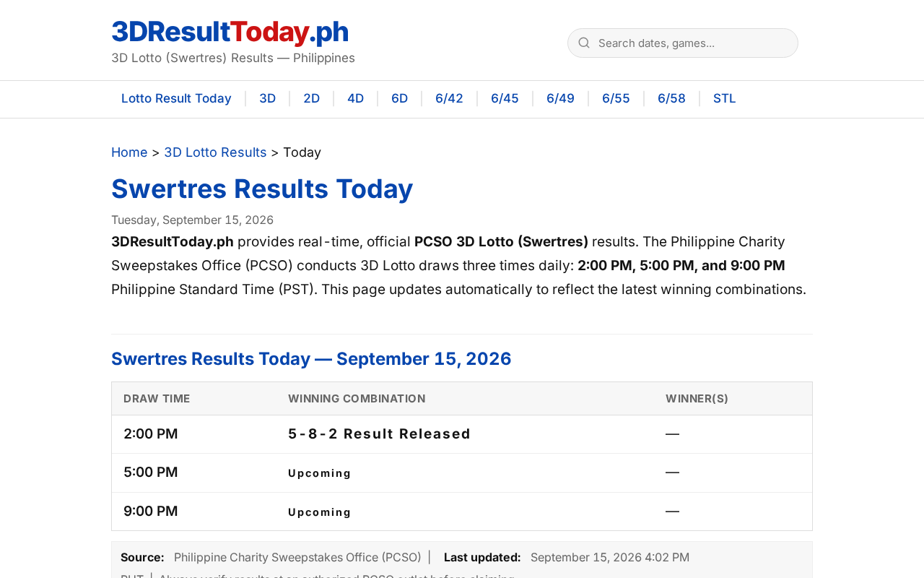This screenshot has width=924, height=578.
Task: Click the Swertres Results Today heading
Action: click(262, 189)
